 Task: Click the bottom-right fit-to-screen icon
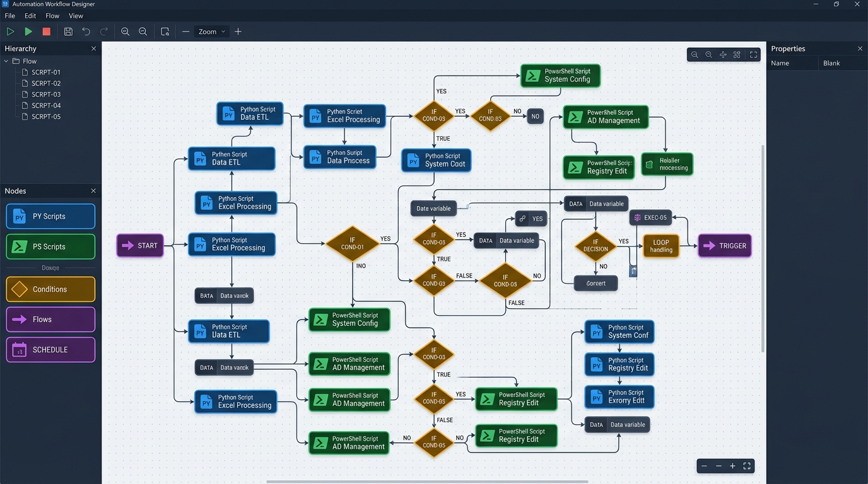click(747, 466)
